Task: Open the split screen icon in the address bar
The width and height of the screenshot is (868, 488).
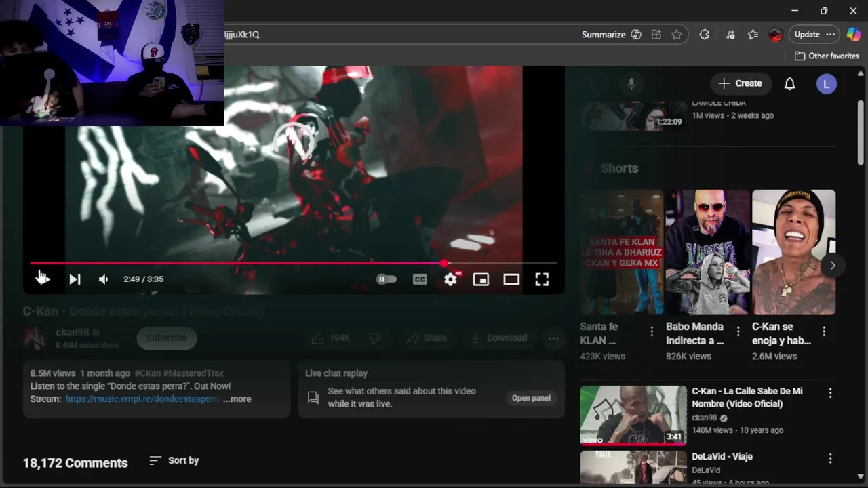Action: pyautogui.click(x=656, y=35)
